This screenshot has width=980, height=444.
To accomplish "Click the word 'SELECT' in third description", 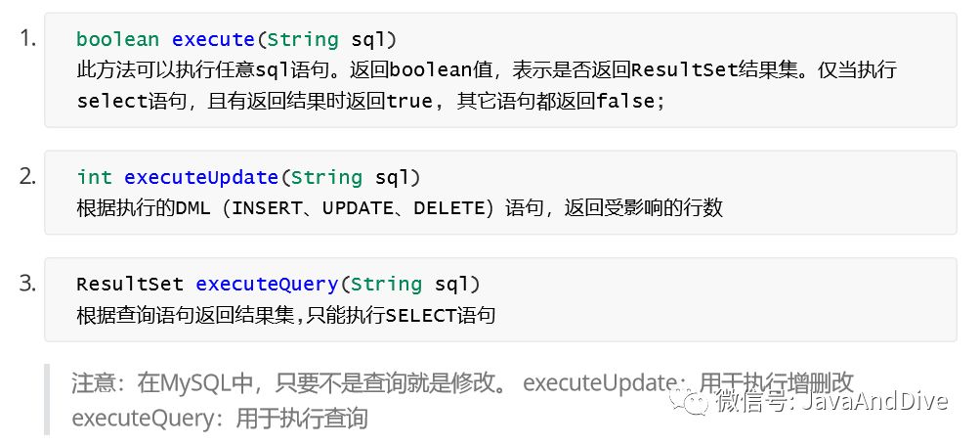I will 420,315.
